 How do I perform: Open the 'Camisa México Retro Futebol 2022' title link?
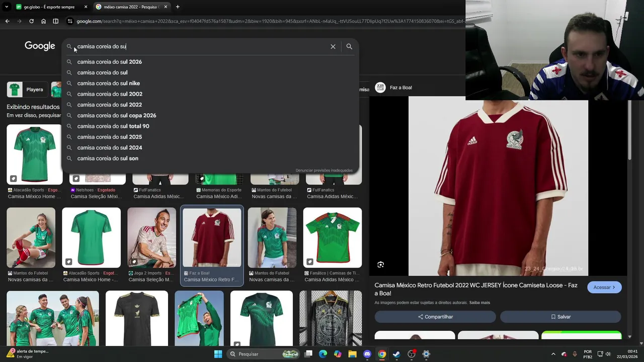(x=476, y=289)
